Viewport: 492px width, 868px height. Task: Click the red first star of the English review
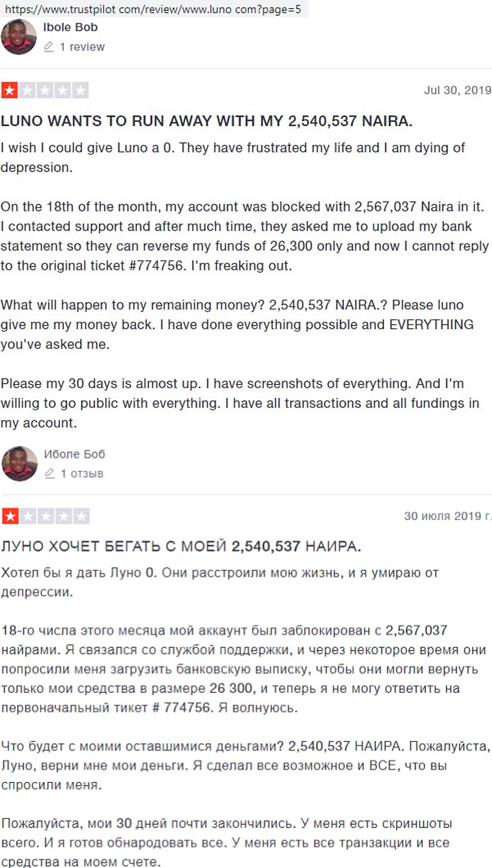click(10, 91)
